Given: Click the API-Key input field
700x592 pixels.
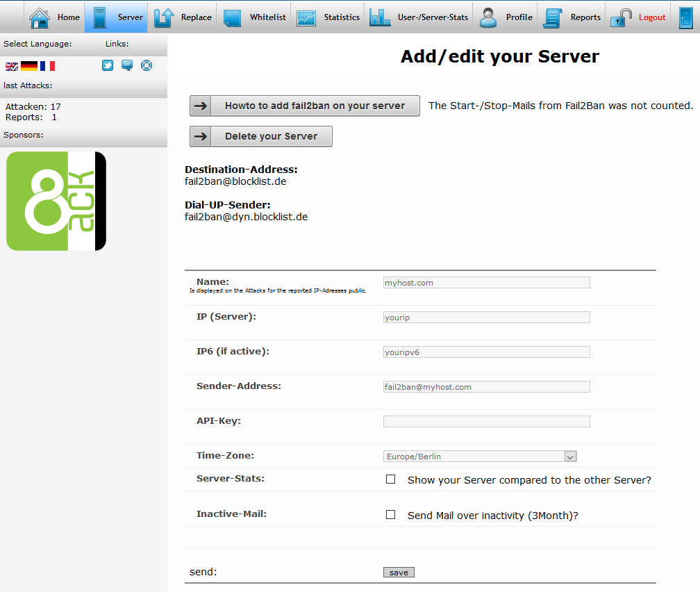Looking at the screenshot, I should [x=486, y=422].
